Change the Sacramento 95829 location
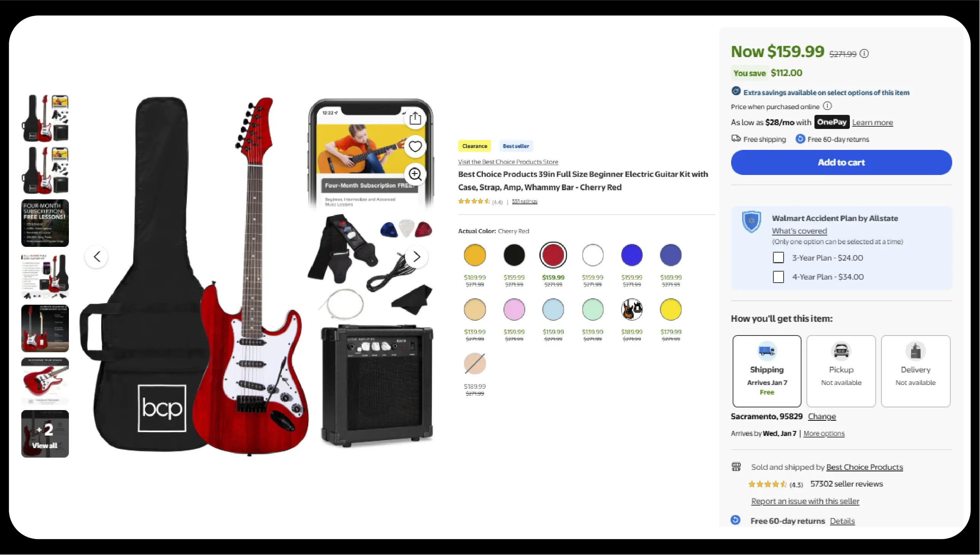Screen dimensions: 980x555 [x=822, y=417]
